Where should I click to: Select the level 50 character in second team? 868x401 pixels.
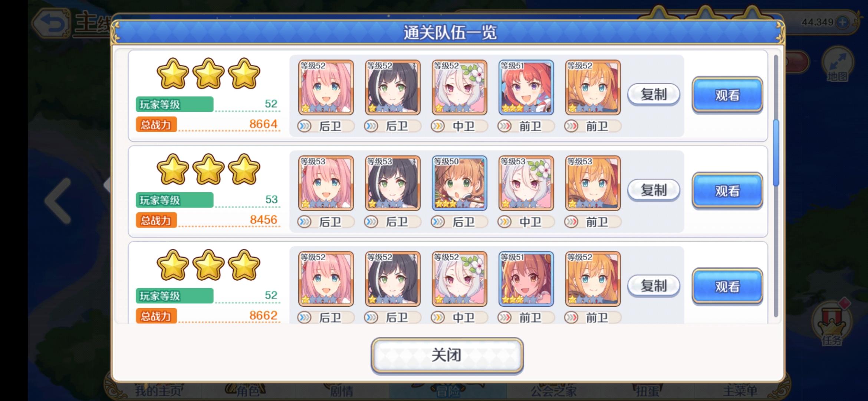(459, 183)
